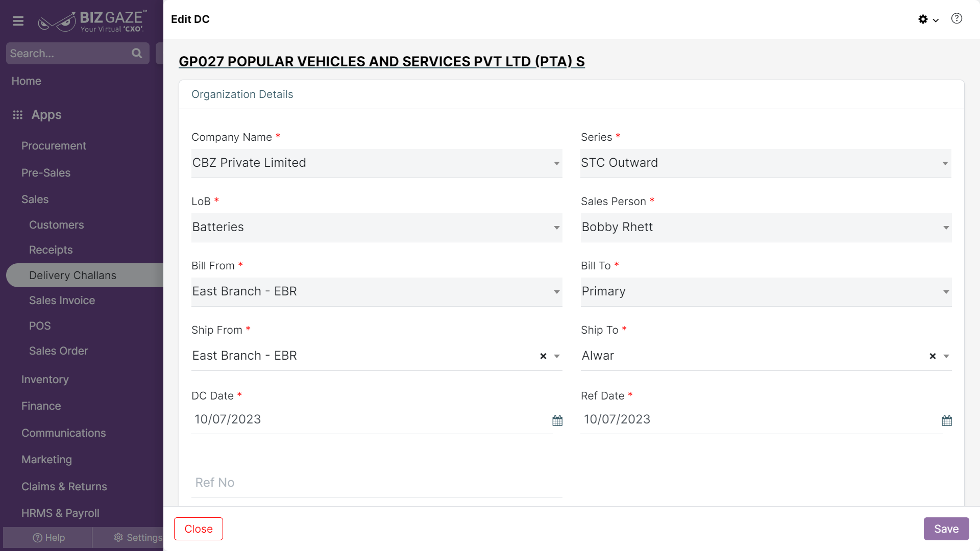
Task: Open the settings gear dropdown
Action: tap(928, 19)
